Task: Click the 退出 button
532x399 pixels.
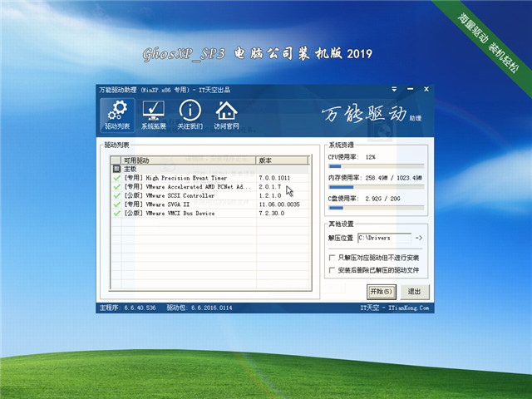Action: 415,292
